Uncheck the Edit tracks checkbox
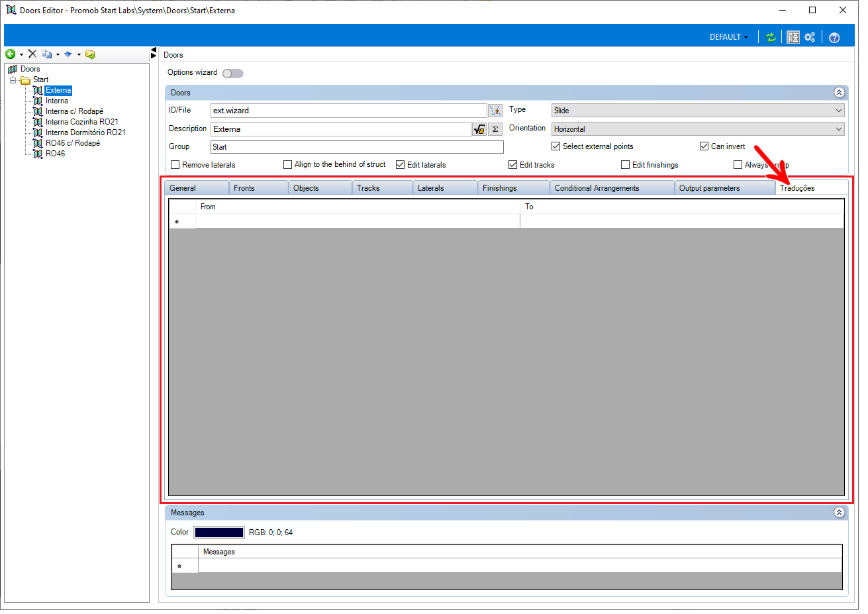The width and height of the screenshot is (868, 614). pos(513,165)
